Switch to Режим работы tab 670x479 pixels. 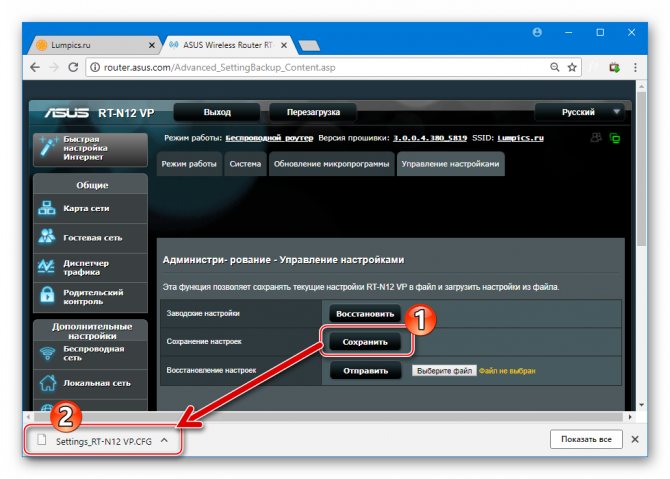point(189,164)
